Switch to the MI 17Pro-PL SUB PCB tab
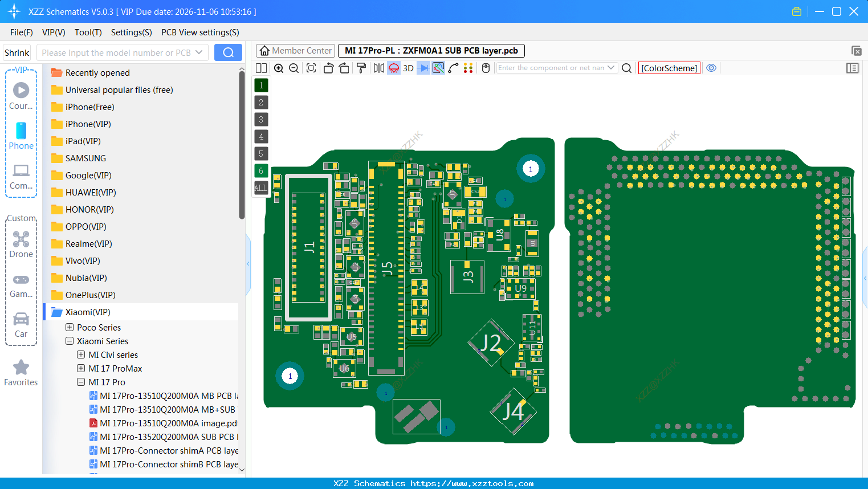This screenshot has width=868, height=489. coord(431,51)
